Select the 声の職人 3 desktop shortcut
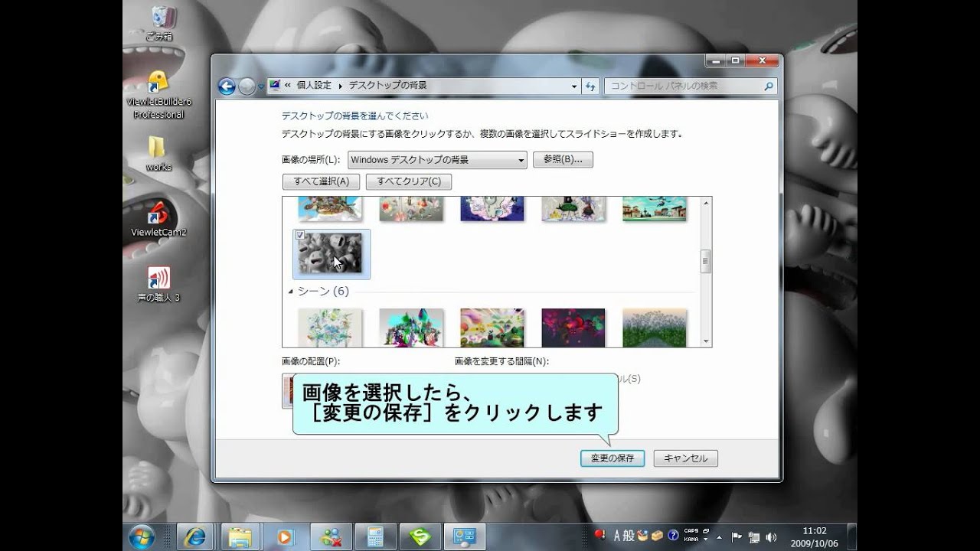Image resolution: width=980 pixels, height=551 pixels. coord(158,284)
